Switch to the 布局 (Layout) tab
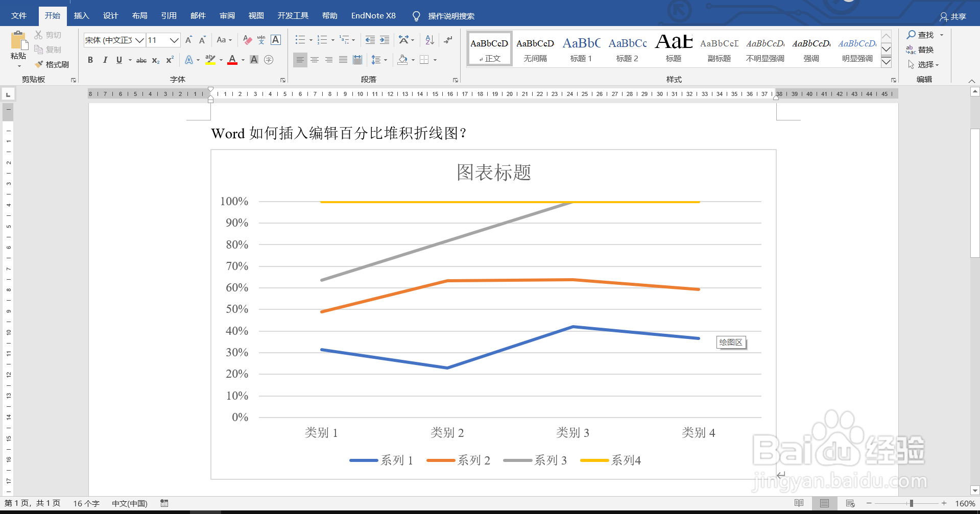Image resolution: width=980 pixels, height=514 pixels. (x=140, y=16)
